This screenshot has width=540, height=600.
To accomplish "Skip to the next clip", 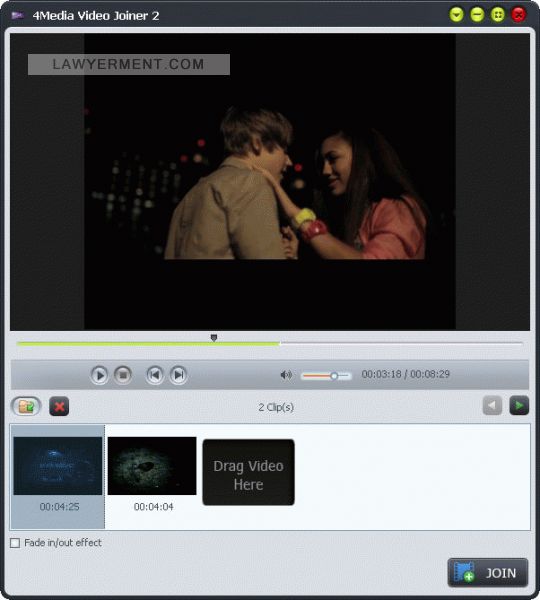I will [x=178, y=375].
